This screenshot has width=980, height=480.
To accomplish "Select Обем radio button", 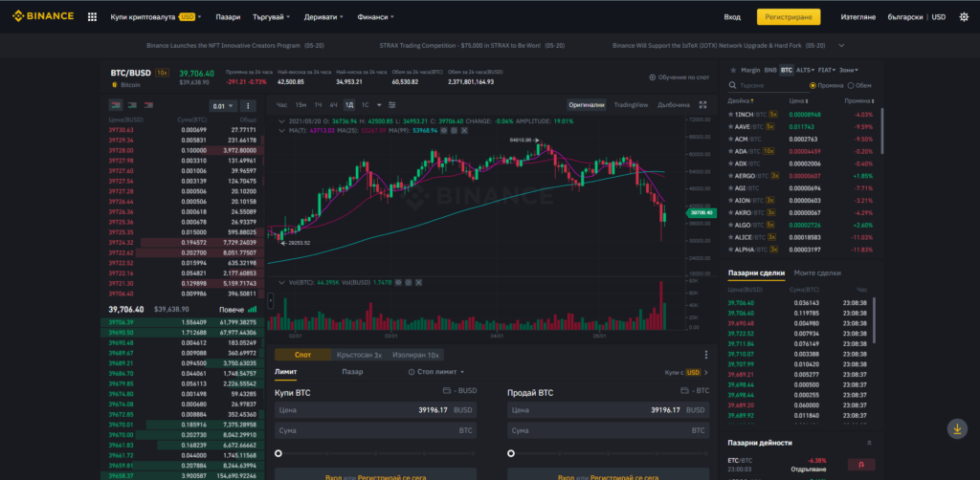I will tap(850, 85).
